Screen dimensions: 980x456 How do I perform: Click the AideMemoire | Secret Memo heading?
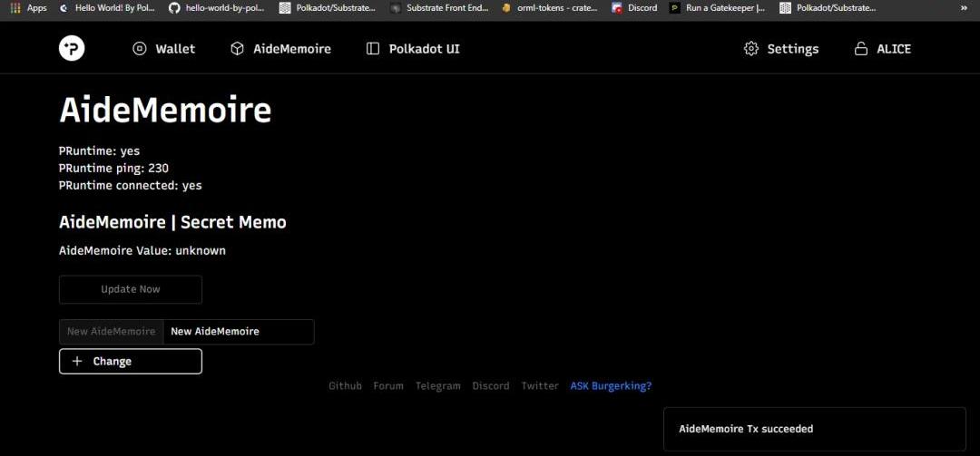[172, 222]
